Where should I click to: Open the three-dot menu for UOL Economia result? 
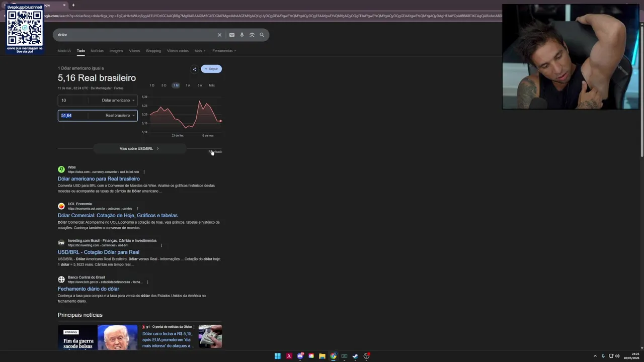[x=137, y=209]
